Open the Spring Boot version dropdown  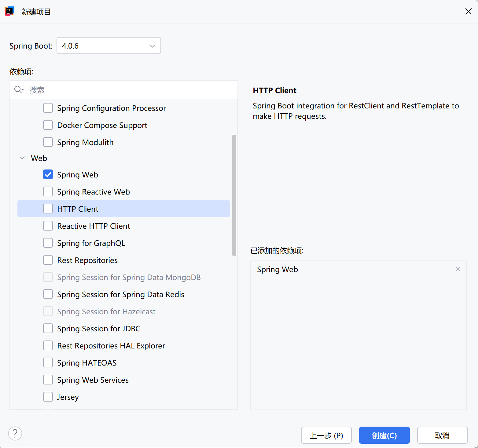109,46
